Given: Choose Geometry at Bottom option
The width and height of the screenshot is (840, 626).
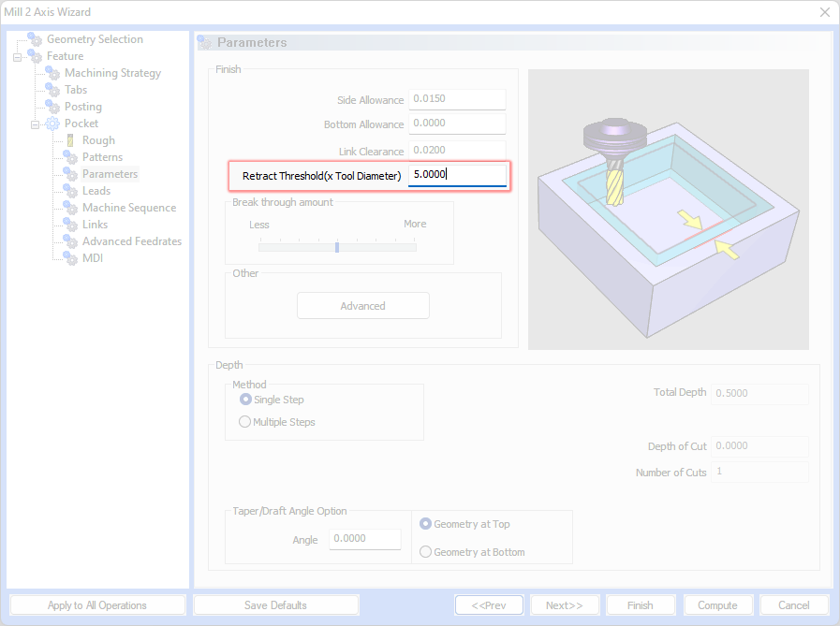Looking at the screenshot, I should pyautogui.click(x=425, y=551).
